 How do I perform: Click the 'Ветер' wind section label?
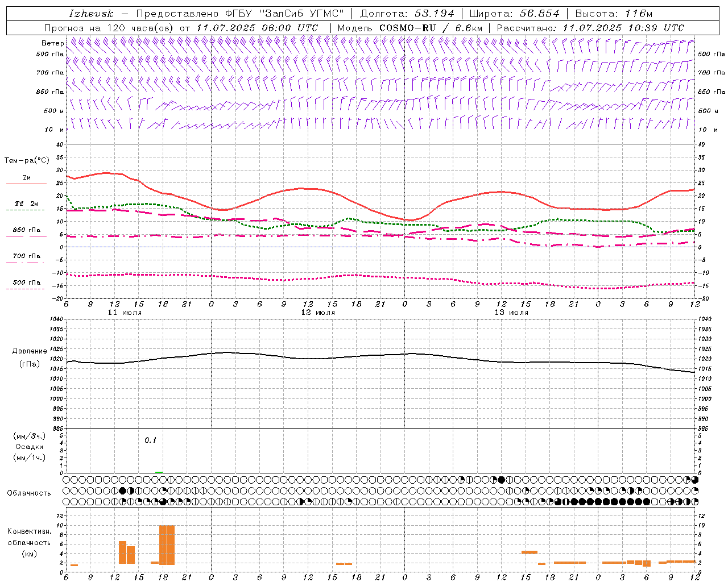point(52,43)
